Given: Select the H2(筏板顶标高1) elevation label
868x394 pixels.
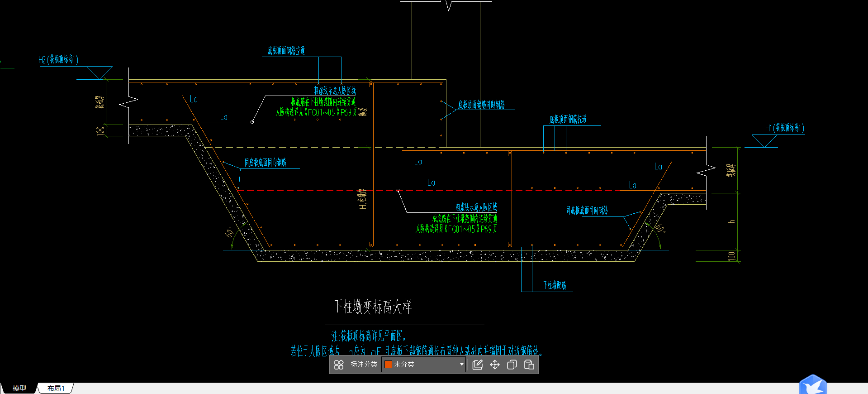Looking at the screenshot, I should tap(58, 60).
